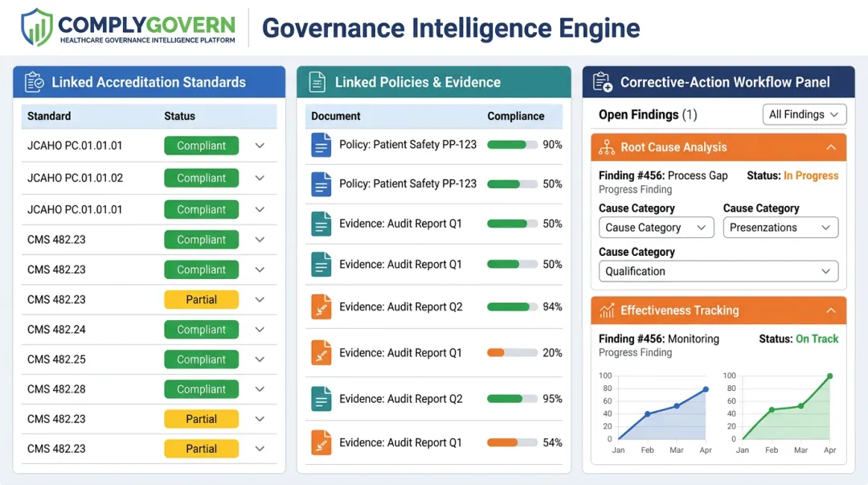Expand the CMS 482.28 row chevron
The width and height of the screenshot is (868, 485).
coord(260,389)
